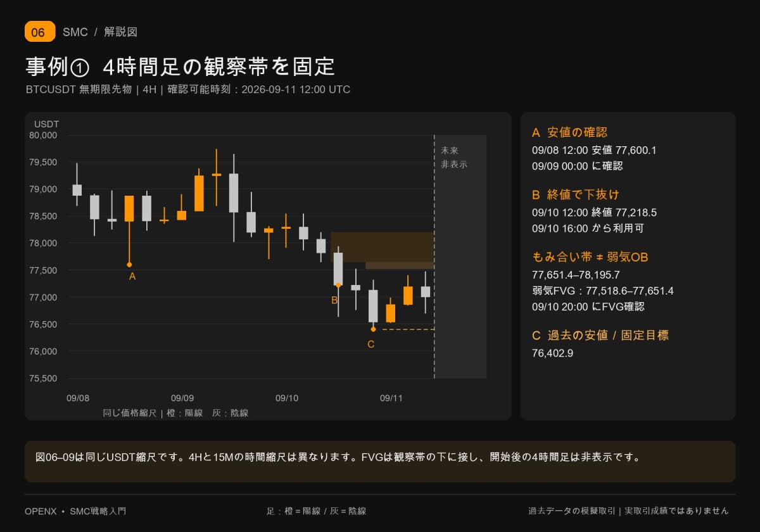Click the footer text "OPENX • SMC戦略入門"
760x532 pixels.
[75, 510]
